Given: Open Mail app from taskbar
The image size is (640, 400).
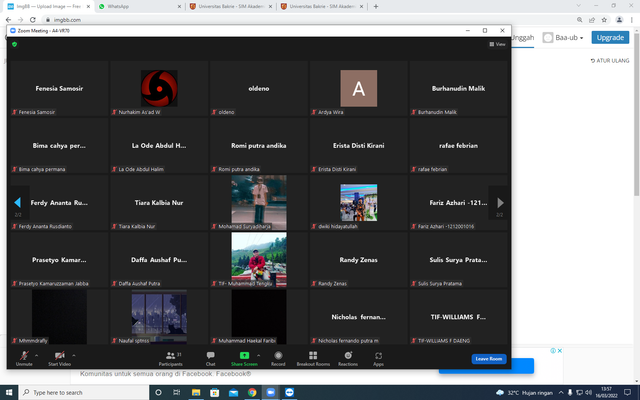Looking at the screenshot, I should pyautogui.click(x=233, y=392).
